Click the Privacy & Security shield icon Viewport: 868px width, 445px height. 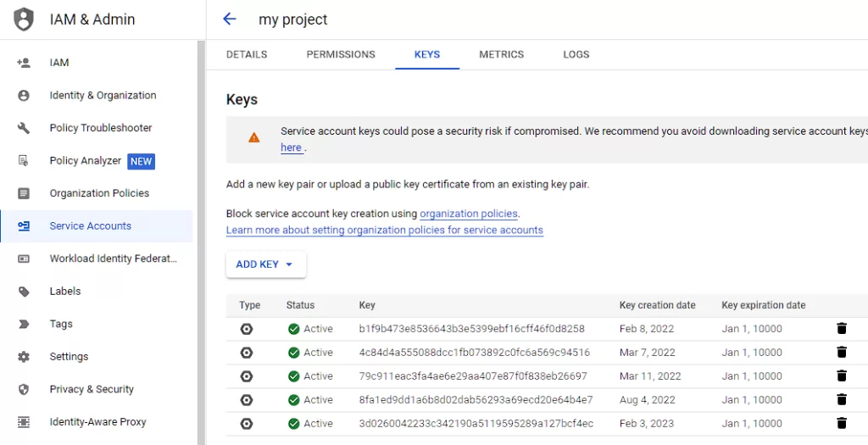(23, 389)
